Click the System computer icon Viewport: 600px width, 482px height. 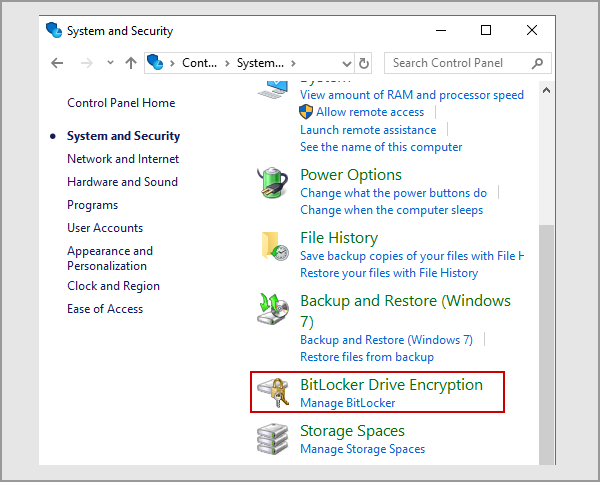tap(272, 89)
